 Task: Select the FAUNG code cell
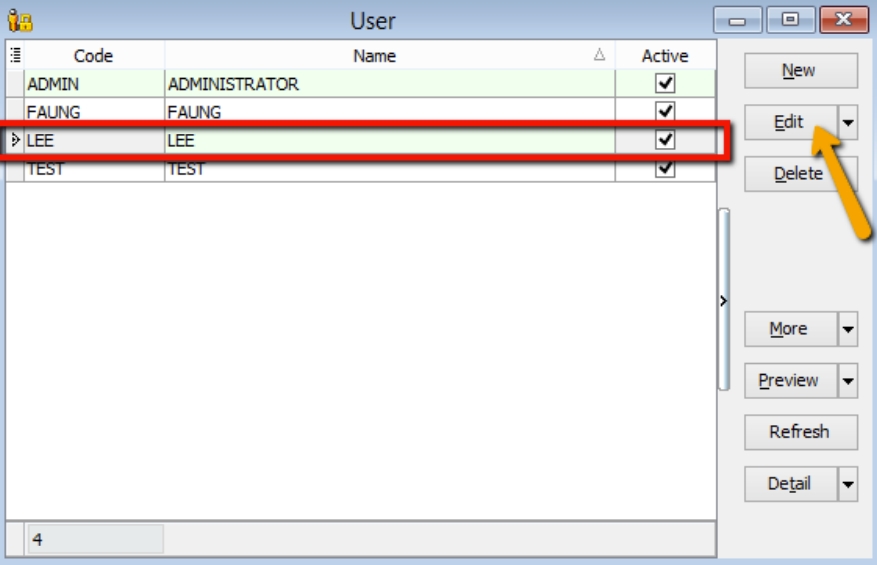(x=94, y=111)
